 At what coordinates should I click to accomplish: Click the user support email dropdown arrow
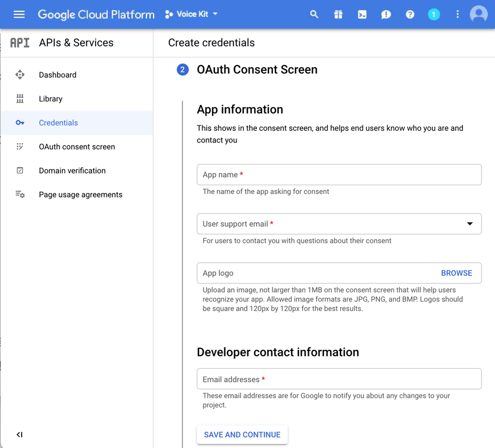(x=470, y=224)
